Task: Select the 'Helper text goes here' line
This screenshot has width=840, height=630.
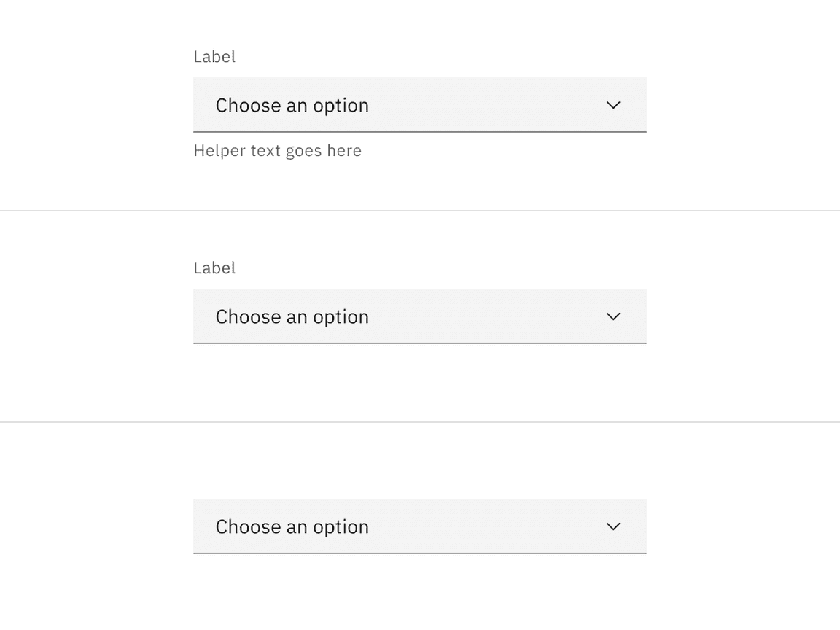Action: 277,151
